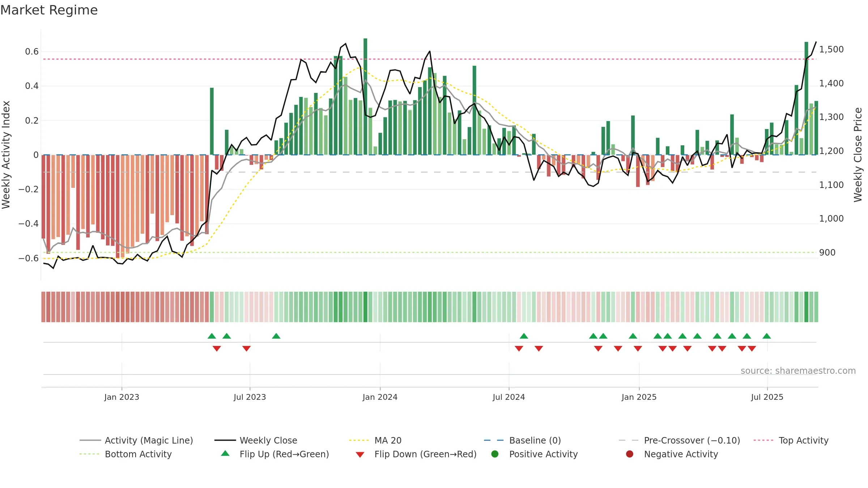Image resolution: width=868 pixels, height=488 pixels.
Task: Click the Jul 2024 x-axis label
Action: 509,397
